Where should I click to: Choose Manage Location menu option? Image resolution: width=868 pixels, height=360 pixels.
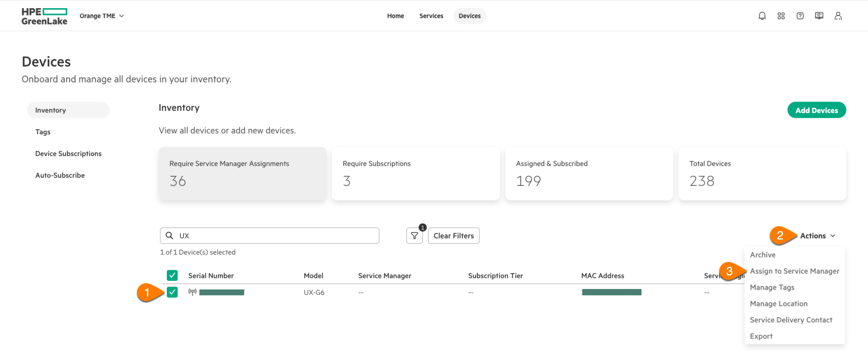[x=779, y=303]
